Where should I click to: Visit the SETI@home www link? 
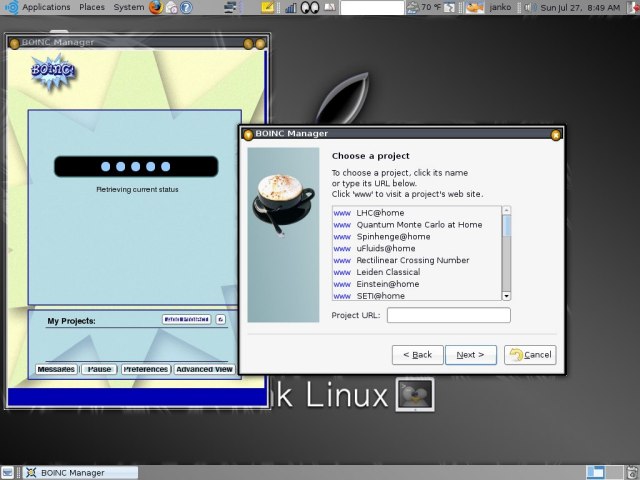point(342,296)
